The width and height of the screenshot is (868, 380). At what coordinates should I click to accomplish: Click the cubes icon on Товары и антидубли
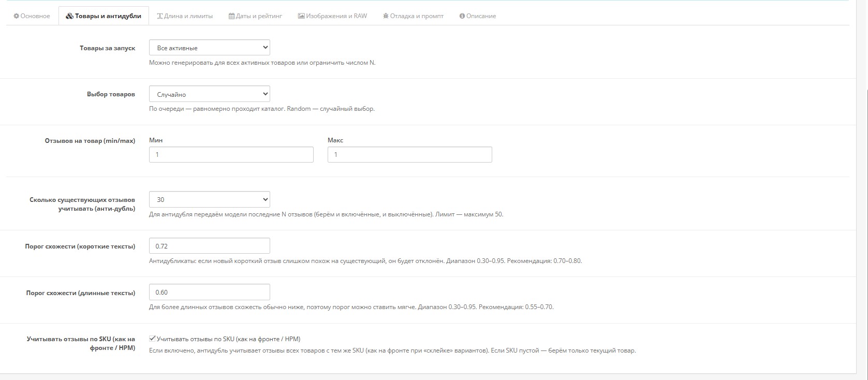click(69, 16)
